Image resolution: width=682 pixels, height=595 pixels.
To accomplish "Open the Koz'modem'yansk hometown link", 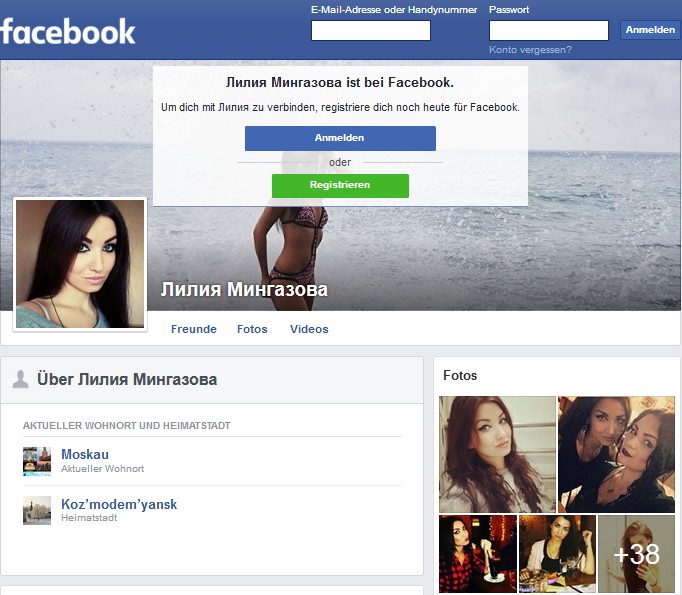I will (119, 504).
